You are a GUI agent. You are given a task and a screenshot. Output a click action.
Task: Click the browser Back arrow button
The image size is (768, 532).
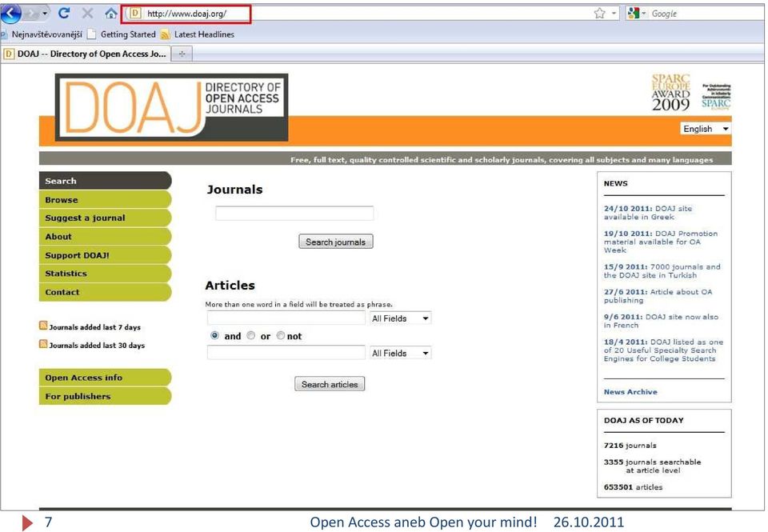(11, 14)
